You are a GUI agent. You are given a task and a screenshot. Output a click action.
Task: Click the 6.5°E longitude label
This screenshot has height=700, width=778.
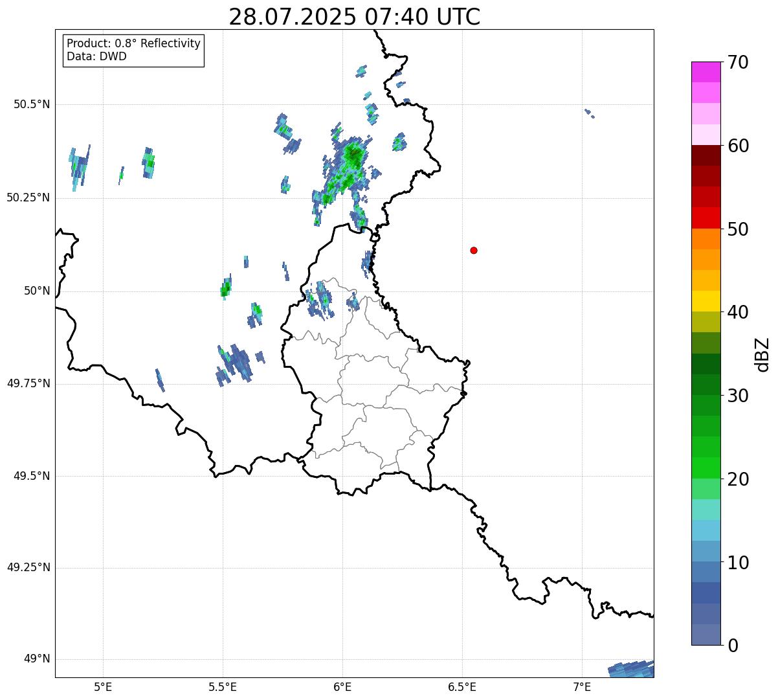pyautogui.click(x=462, y=686)
